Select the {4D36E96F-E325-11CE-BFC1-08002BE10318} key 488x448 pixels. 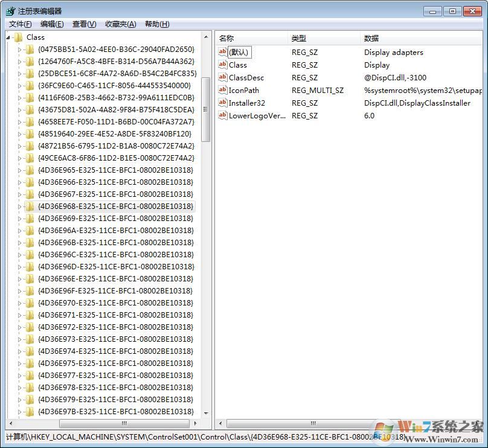click(x=115, y=291)
